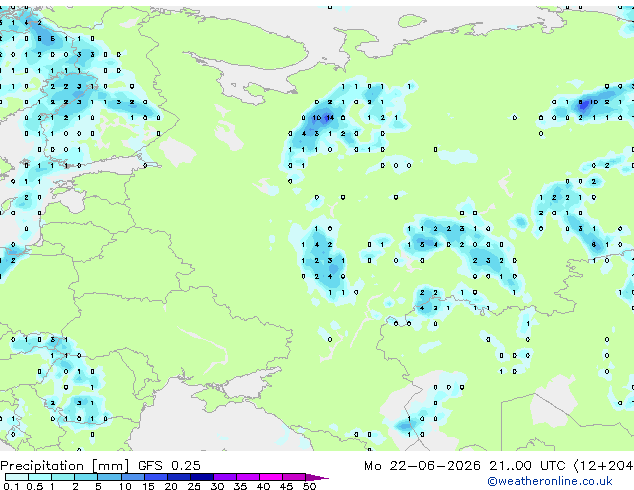The width and height of the screenshot is (634, 490).
Task: Click legend label "35"
Action: 240,486
